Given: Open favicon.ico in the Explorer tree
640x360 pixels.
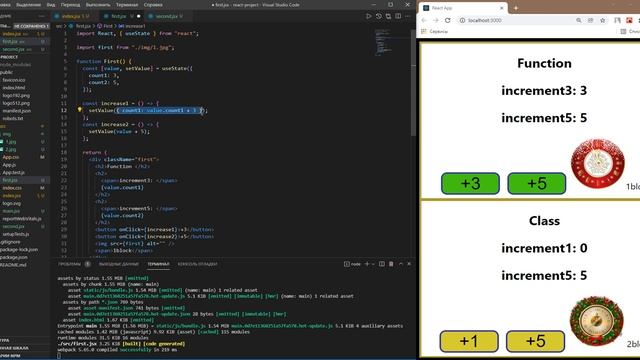Looking at the screenshot, I should [x=14, y=80].
